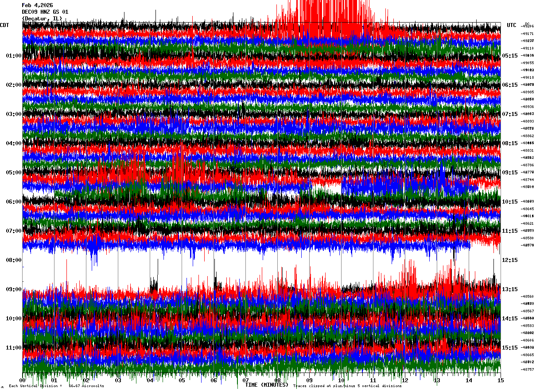This screenshot has height=392, width=536.
Task: Select the 08:00 CDT hour label
Action: (x=14, y=260)
